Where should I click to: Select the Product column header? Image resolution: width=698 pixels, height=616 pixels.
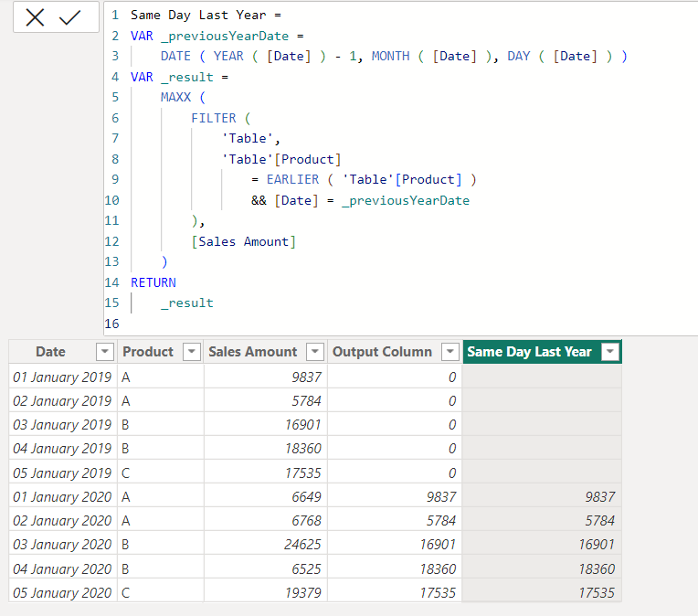pyautogui.click(x=148, y=352)
